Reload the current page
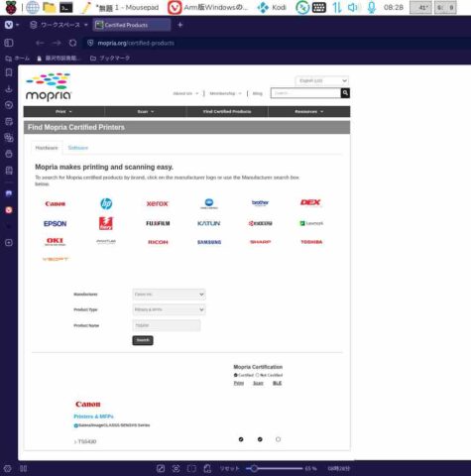This screenshot has height=476, width=471. coord(72,43)
